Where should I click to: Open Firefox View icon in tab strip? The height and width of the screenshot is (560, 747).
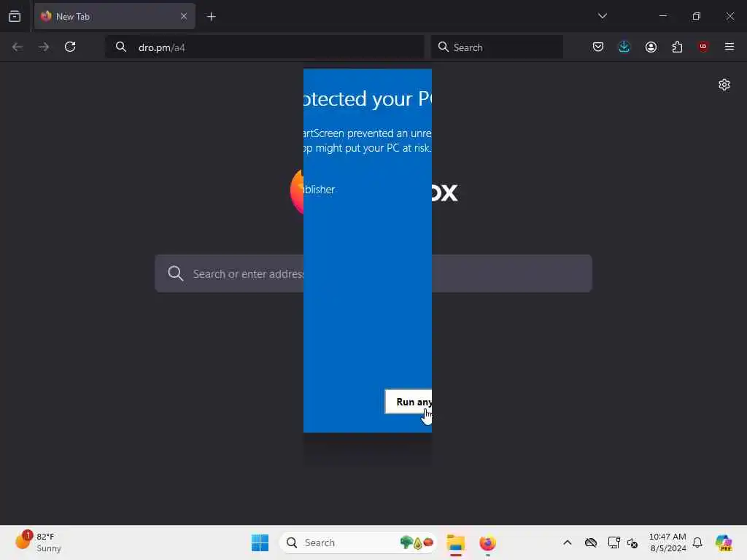(15, 16)
